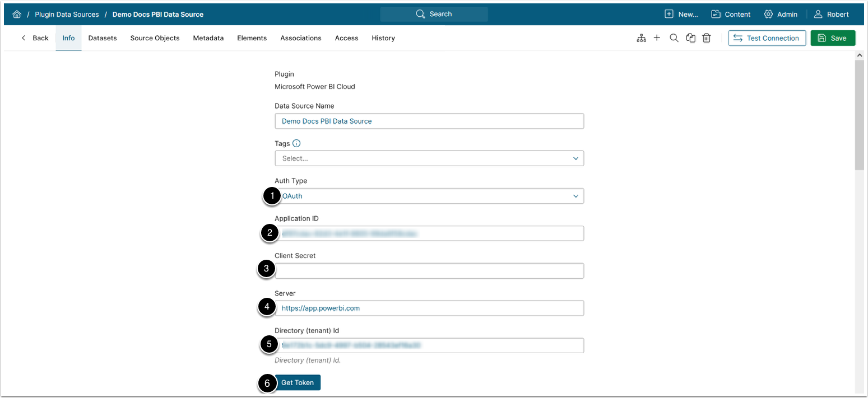Go to the History tab
Screen dimensions: 868x398
point(383,38)
